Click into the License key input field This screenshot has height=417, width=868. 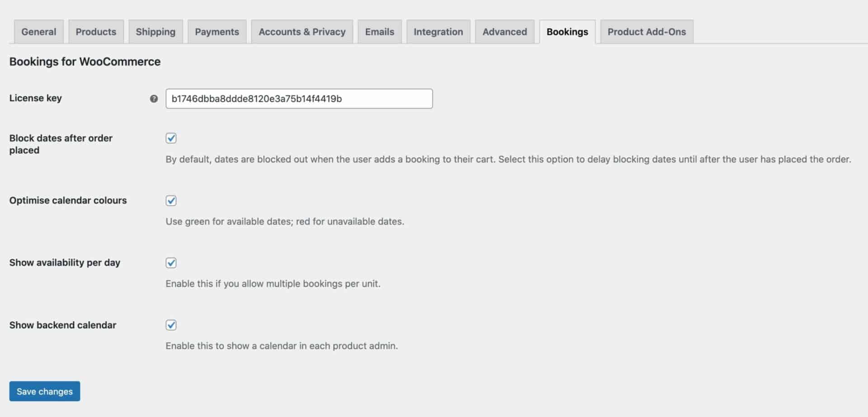299,99
